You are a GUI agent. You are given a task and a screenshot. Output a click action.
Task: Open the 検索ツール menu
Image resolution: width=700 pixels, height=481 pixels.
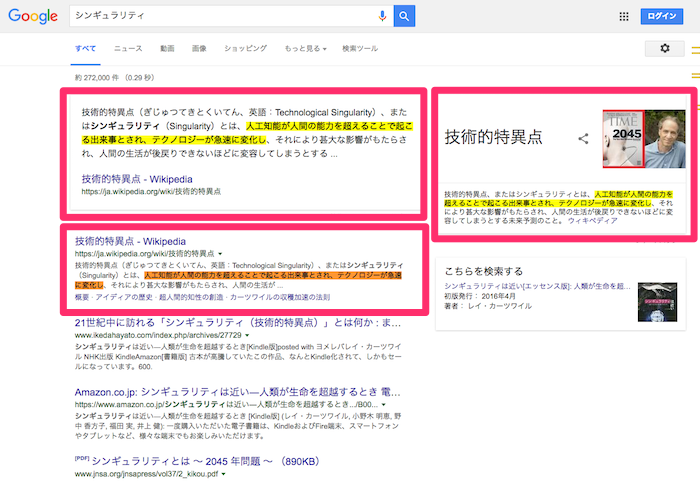pos(360,48)
